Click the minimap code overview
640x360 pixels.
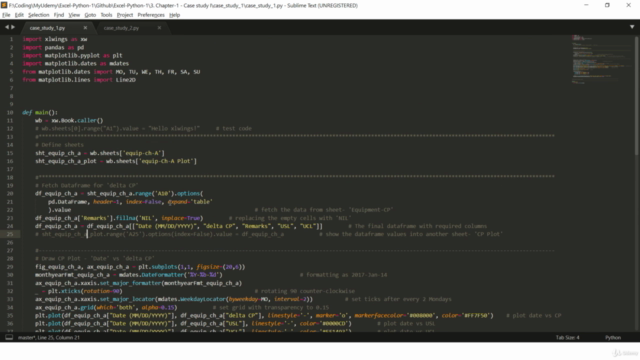click(x=600, y=60)
